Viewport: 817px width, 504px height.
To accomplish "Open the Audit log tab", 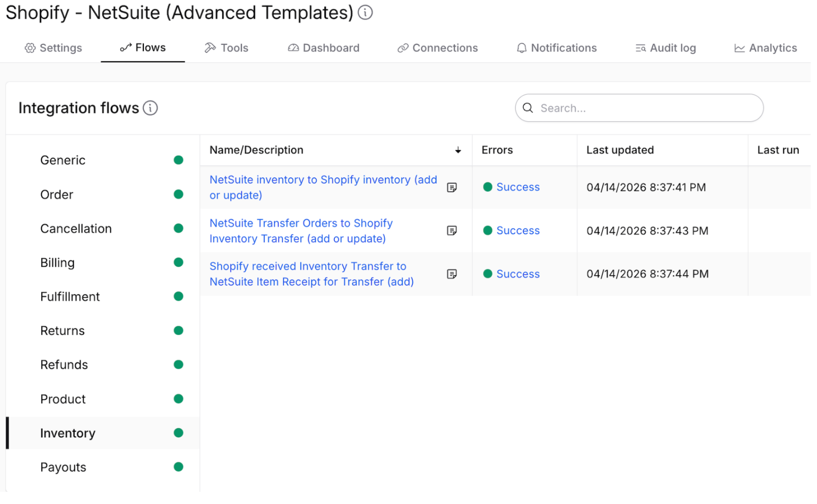I will [666, 48].
